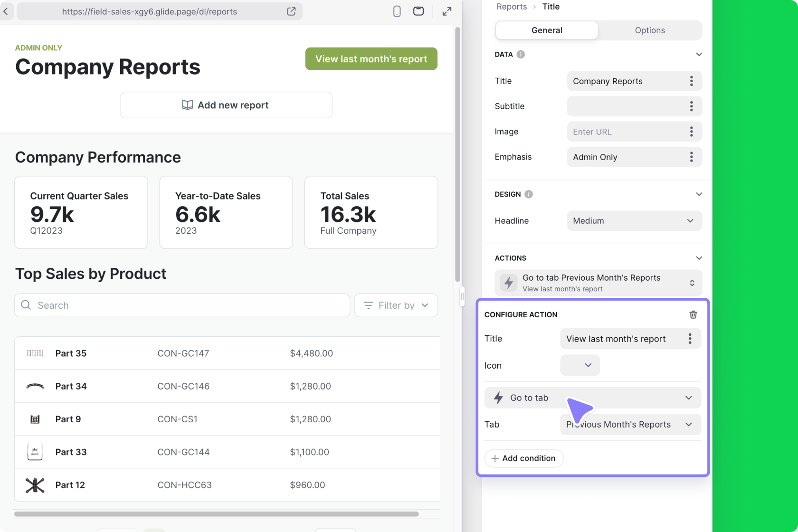Collapse the ACTIONS section

pyautogui.click(x=699, y=258)
